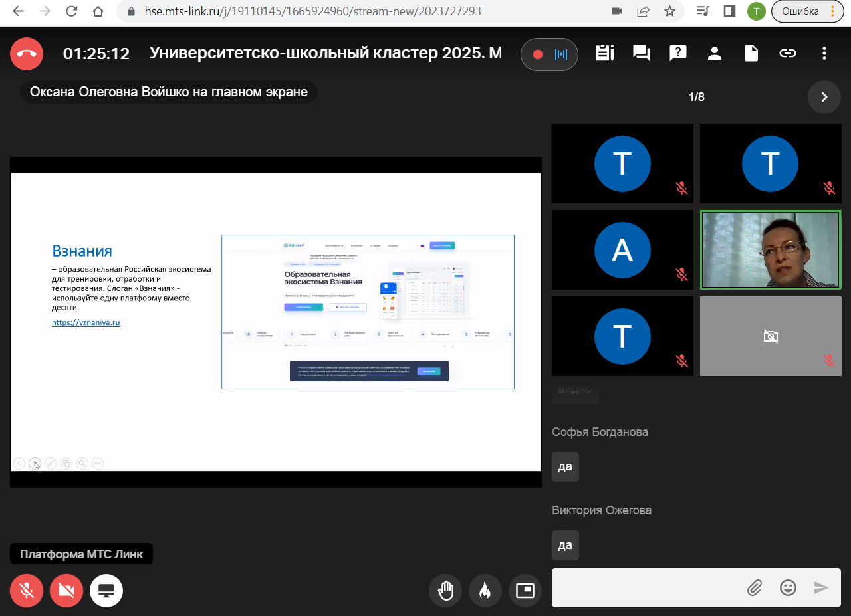Image resolution: width=851 pixels, height=616 pixels.
Task: Open the emoji picker in chat
Action: point(788,587)
